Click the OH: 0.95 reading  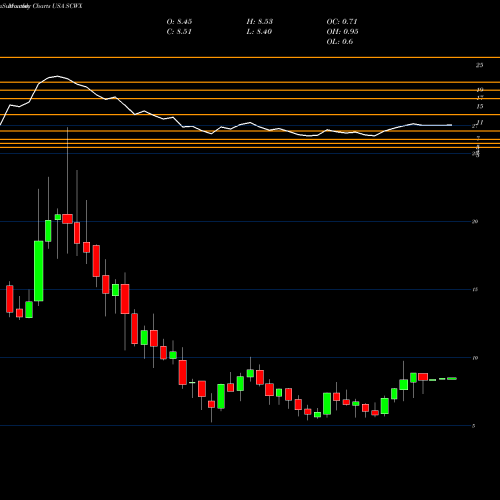tap(342, 32)
